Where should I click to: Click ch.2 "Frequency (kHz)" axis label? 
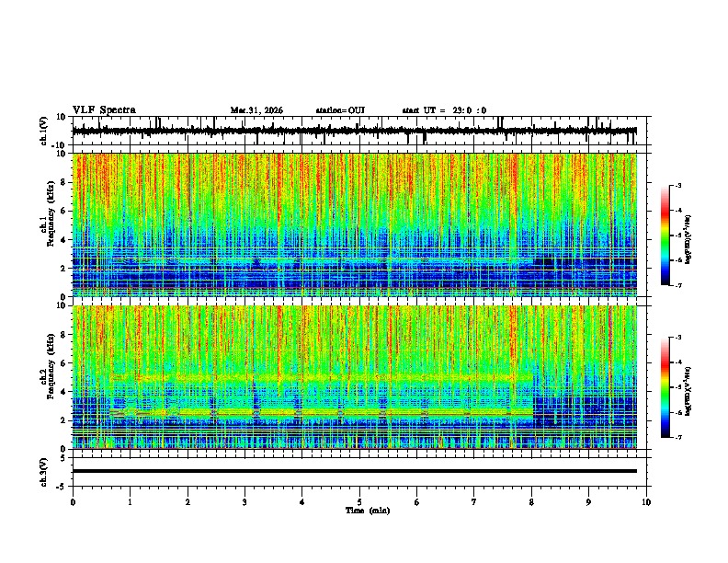point(51,365)
